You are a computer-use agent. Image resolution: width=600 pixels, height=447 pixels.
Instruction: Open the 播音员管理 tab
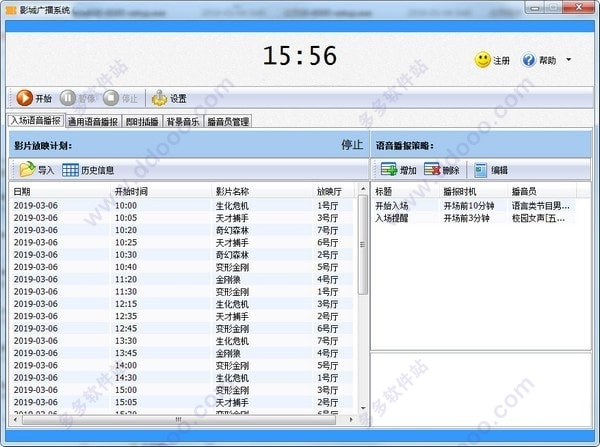point(228,122)
